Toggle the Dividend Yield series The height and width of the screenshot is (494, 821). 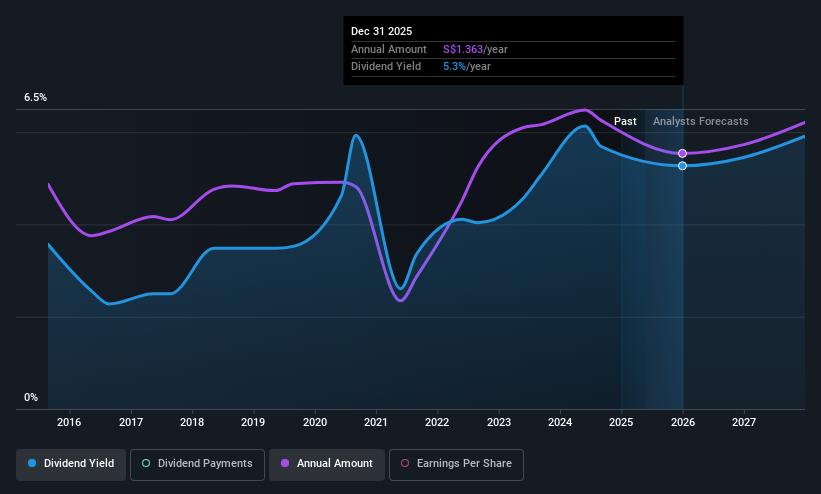tap(71, 464)
